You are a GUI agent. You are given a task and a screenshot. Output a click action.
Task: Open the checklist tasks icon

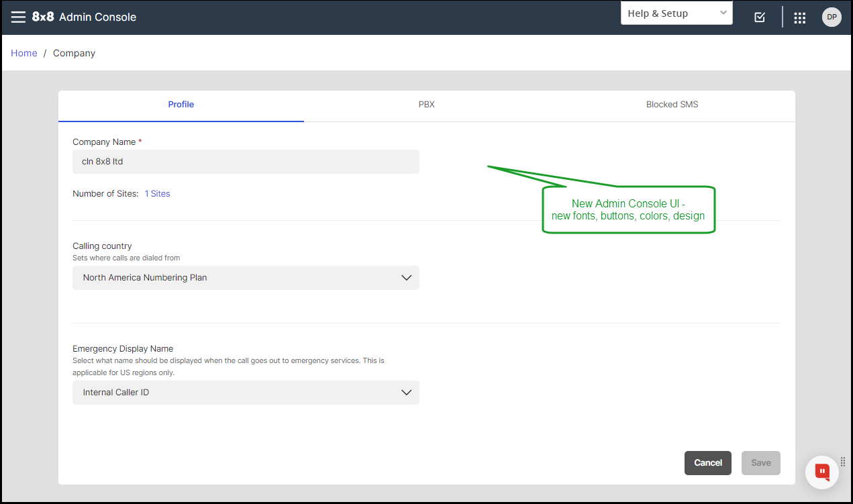tap(760, 17)
